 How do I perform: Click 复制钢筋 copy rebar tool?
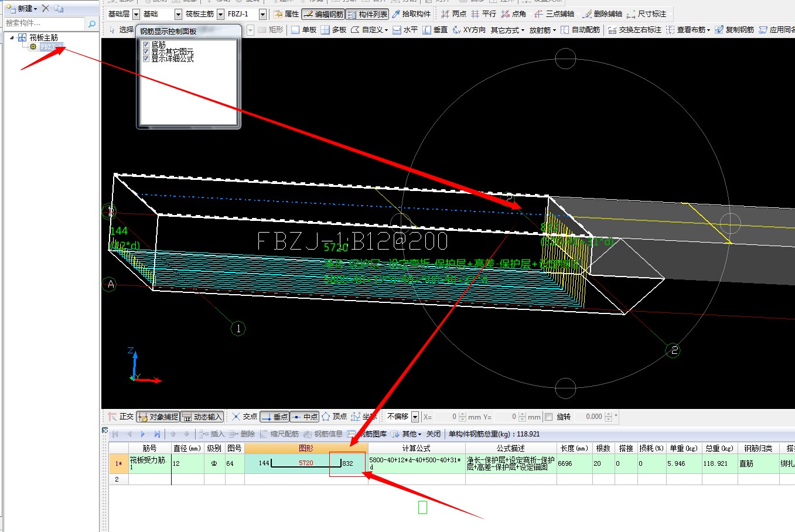[x=734, y=29]
